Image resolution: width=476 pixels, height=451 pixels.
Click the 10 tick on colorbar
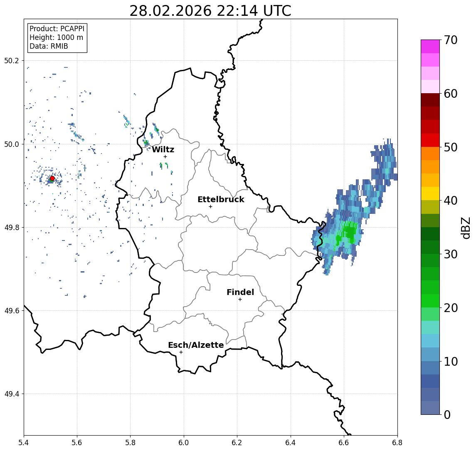tap(451, 362)
